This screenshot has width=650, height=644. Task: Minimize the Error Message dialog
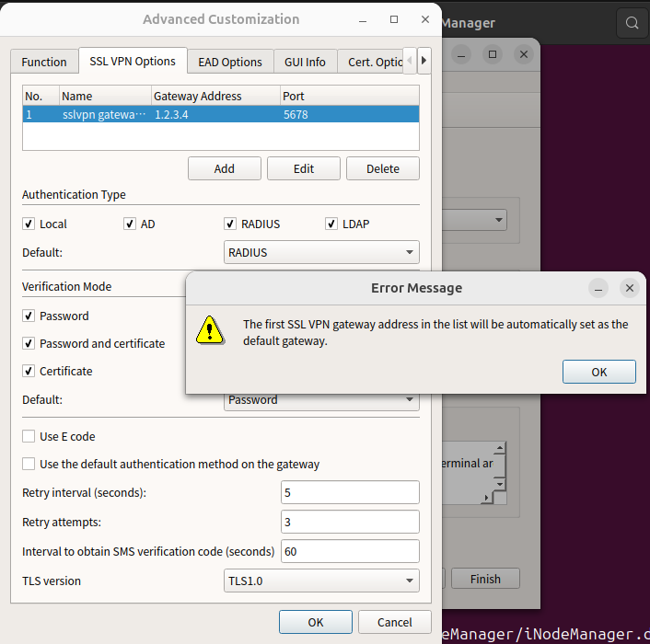(598, 288)
